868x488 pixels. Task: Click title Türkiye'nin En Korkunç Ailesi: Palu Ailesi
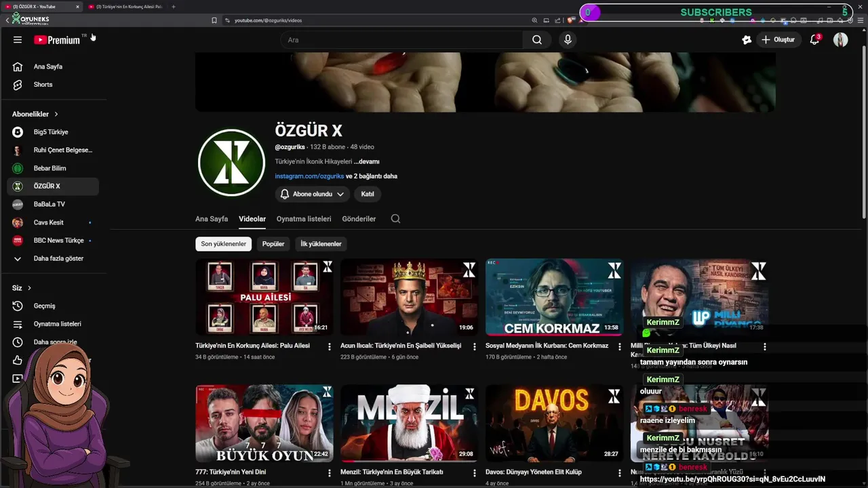[x=252, y=346]
